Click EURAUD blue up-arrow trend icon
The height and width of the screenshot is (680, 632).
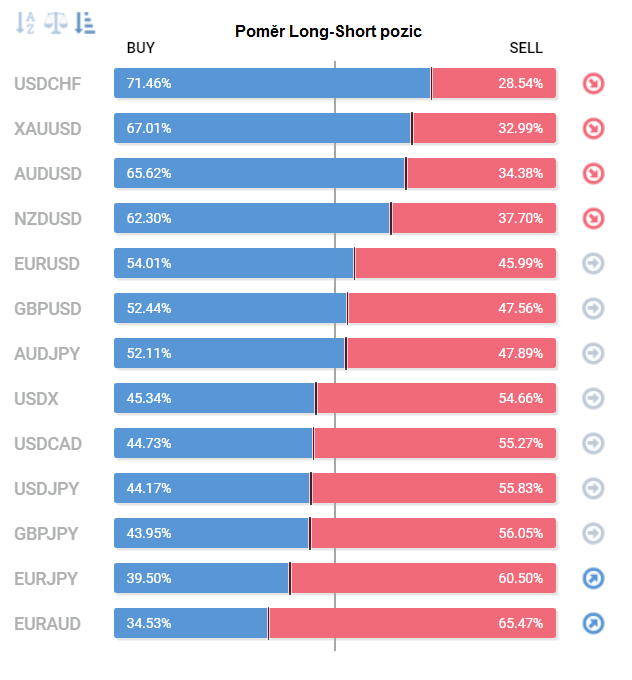point(594,623)
